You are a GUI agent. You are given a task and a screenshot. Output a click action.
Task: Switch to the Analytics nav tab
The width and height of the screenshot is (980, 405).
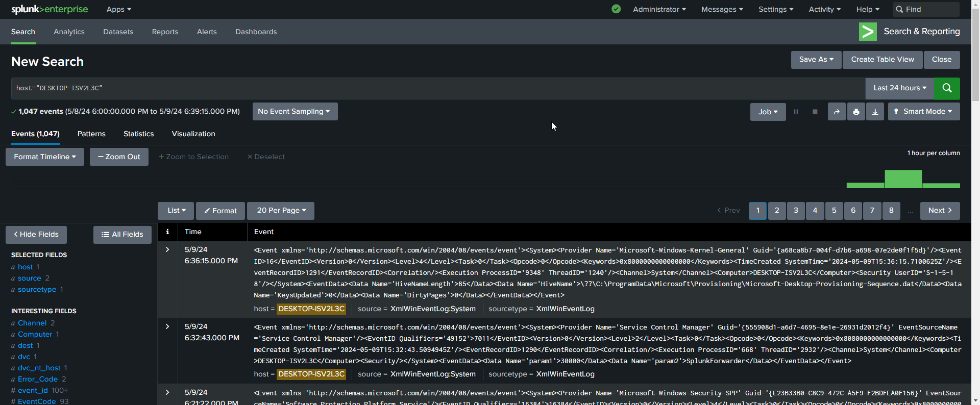tap(69, 32)
